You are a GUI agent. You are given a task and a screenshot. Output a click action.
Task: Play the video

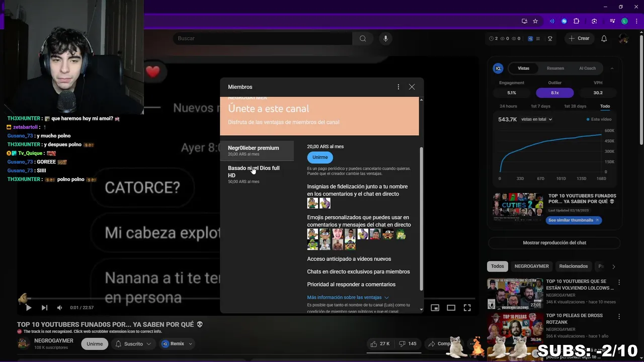click(29, 308)
